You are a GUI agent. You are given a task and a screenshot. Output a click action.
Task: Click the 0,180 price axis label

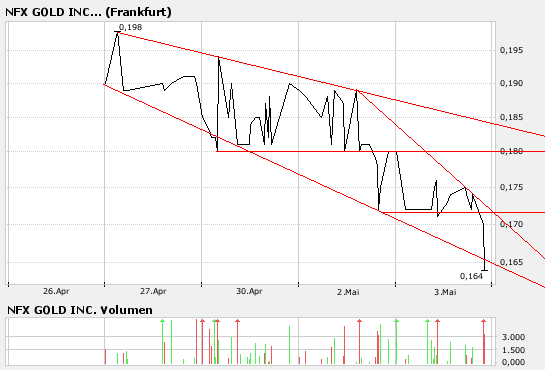pos(511,151)
